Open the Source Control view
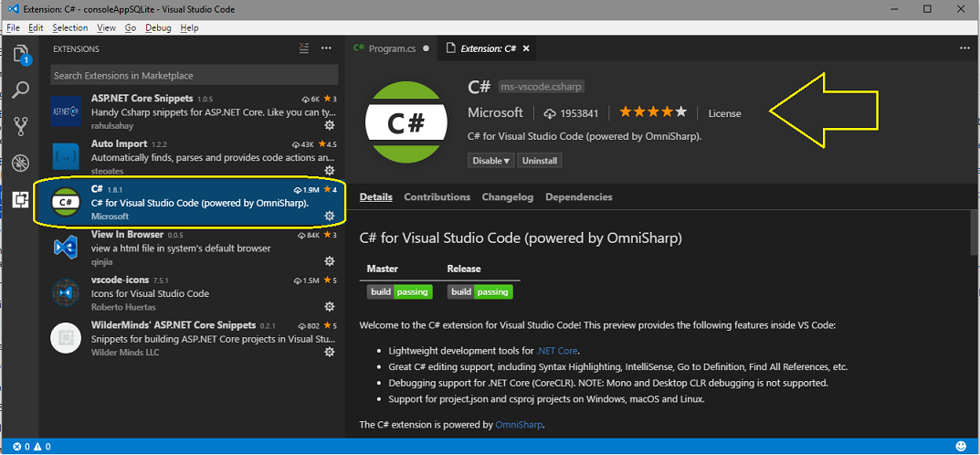The image size is (980, 455). click(21, 126)
